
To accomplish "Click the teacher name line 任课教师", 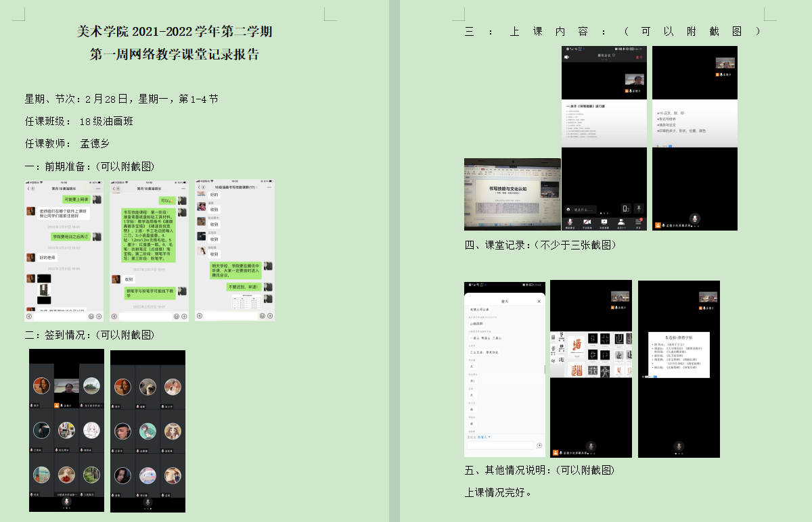I will click(67, 143).
